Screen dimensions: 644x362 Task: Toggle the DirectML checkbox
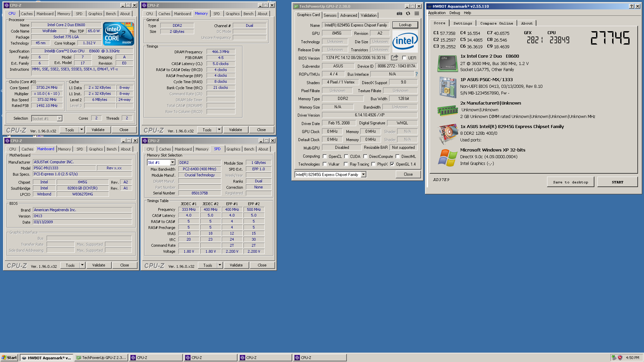397,156
